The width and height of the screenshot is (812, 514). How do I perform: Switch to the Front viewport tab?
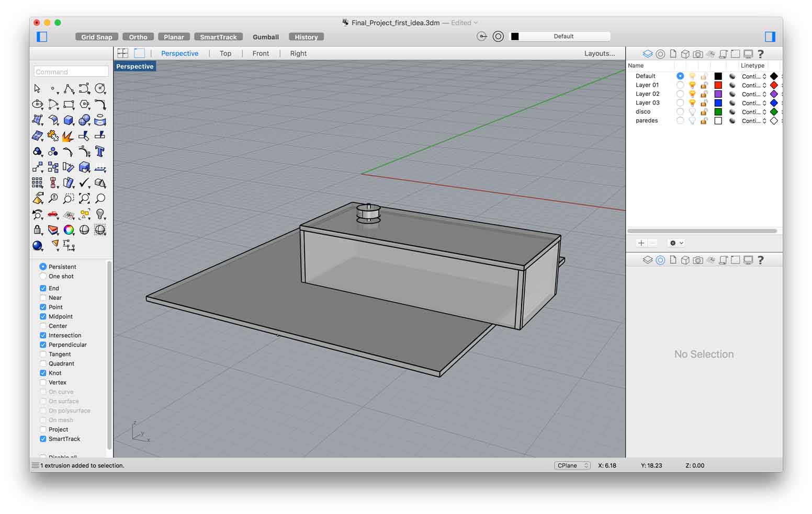261,53
